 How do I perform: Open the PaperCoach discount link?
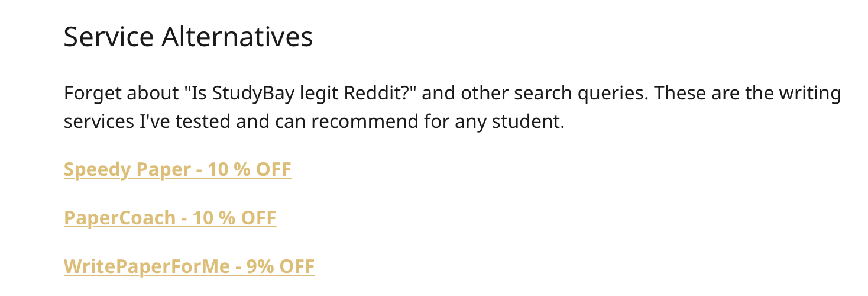click(170, 218)
